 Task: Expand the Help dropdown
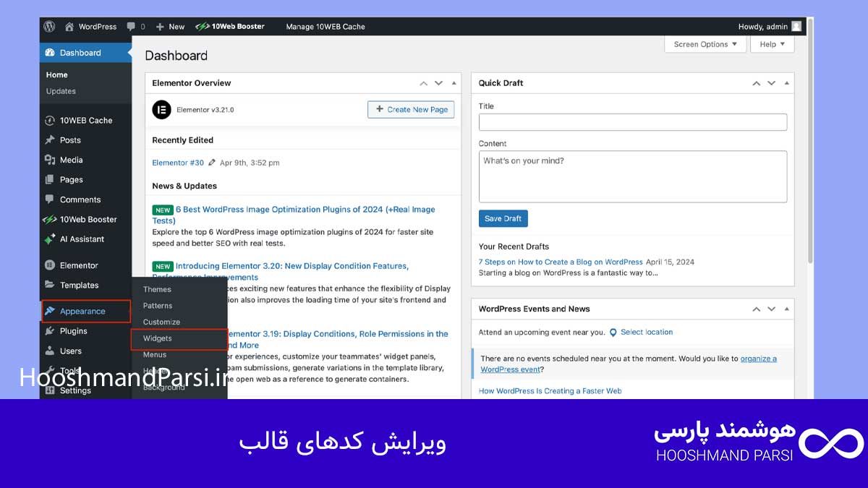773,44
